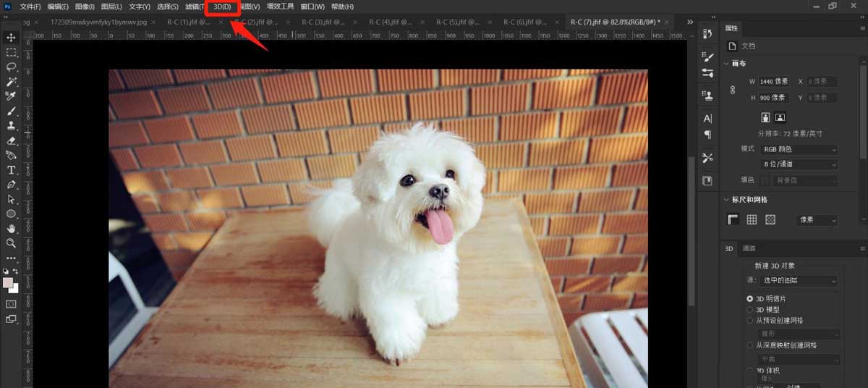
Task: Open the 源 选中的图层 dropdown
Action: pos(799,280)
